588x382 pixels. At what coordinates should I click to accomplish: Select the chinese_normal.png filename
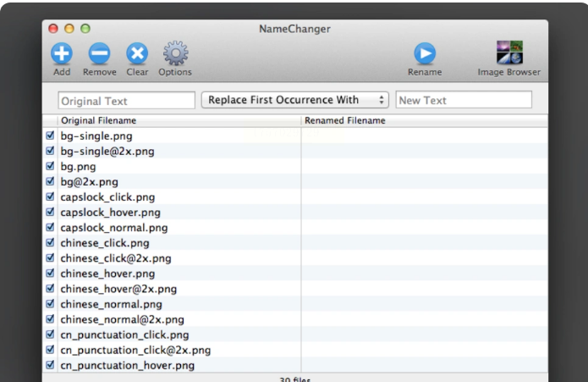click(x=112, y=304)
